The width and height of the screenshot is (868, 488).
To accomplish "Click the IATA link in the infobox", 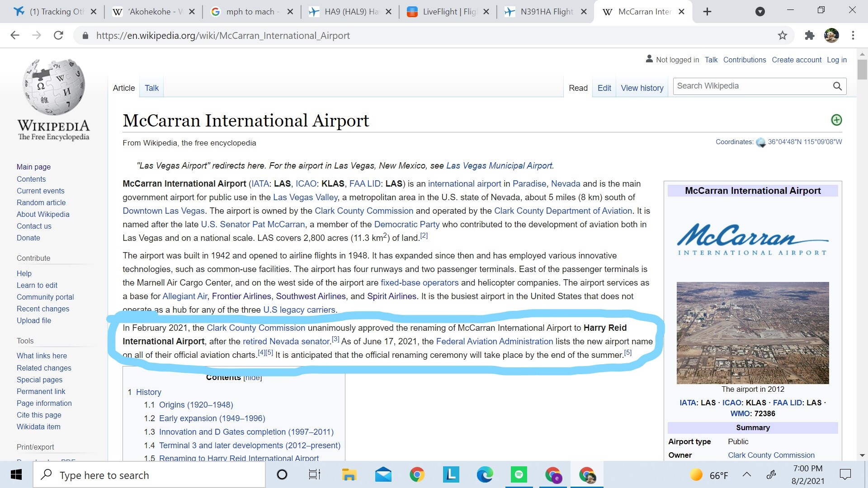I will pos(687,403).
